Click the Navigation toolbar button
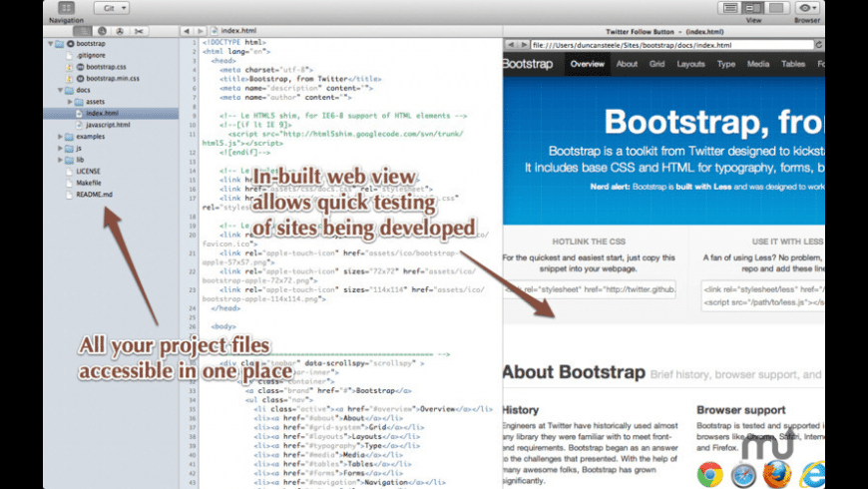 point(67,8)
